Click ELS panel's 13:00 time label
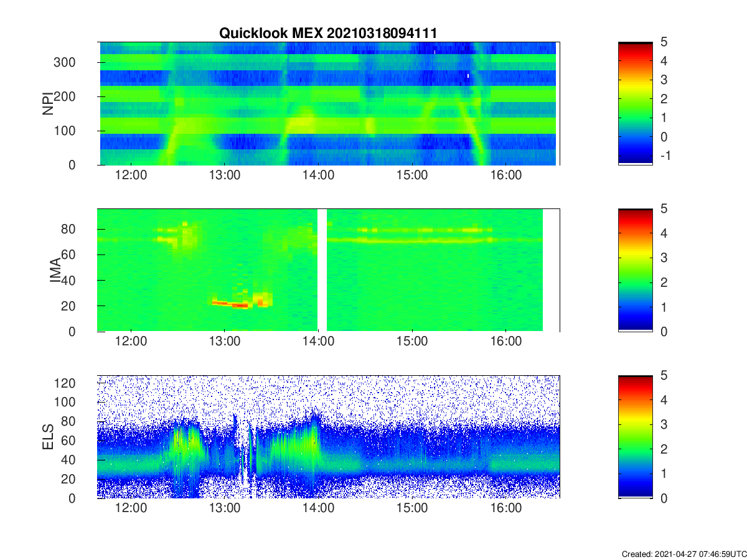Screen dimensions: 747x560 (225, 510)
